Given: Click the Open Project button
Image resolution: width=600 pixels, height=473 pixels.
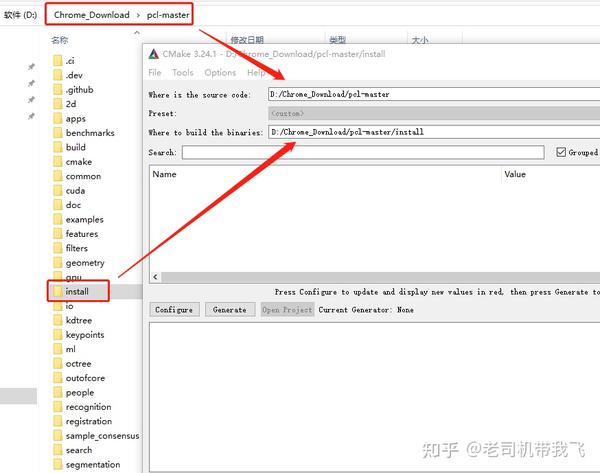Looking at the screenshot, I should (287, 310).
